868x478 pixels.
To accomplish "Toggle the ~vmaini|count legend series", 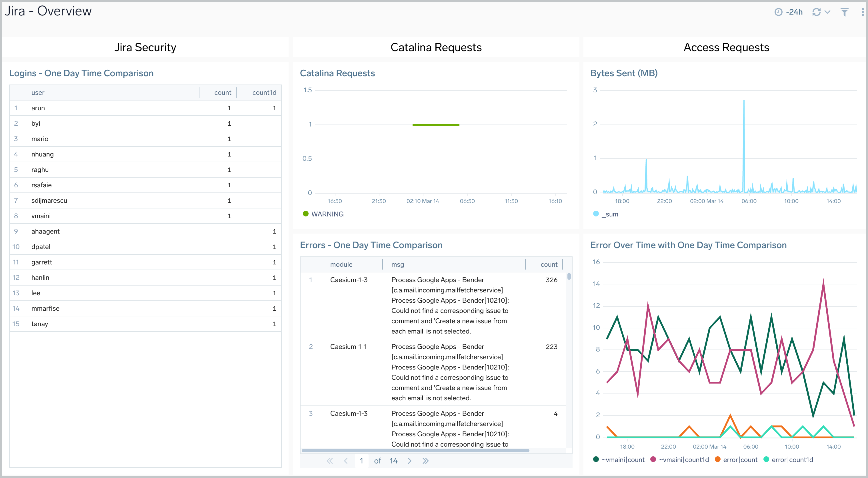I will click(619, 460).
